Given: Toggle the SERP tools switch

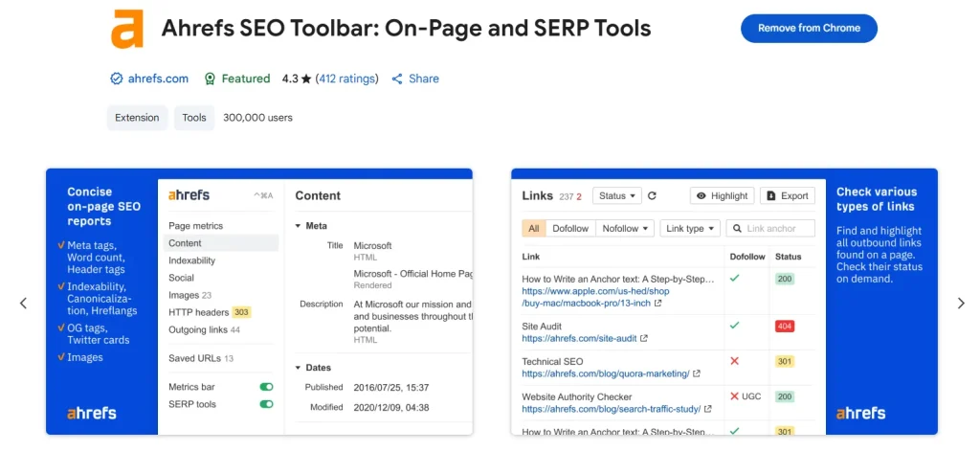Looking at the screenshot, I should [266, 404].
